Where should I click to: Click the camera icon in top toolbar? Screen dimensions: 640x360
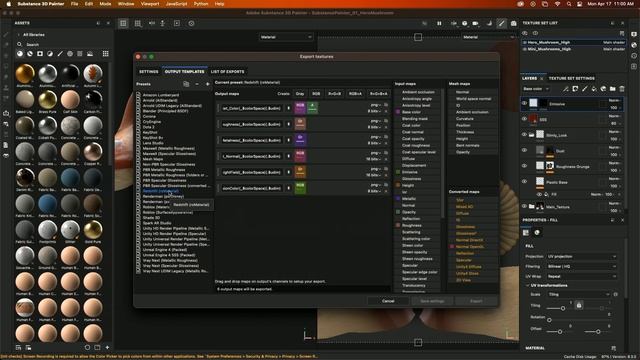(x=513, y=24)
